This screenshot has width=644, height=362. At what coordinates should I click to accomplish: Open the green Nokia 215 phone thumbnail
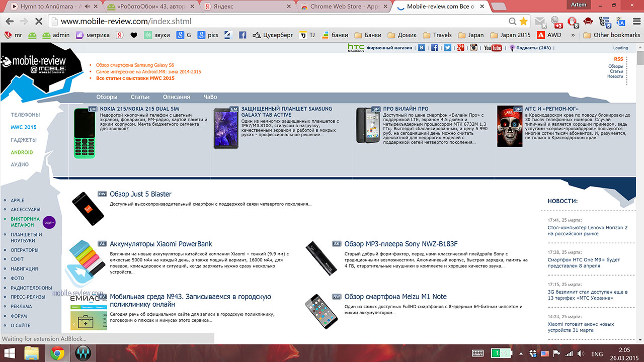coord(84,133)
